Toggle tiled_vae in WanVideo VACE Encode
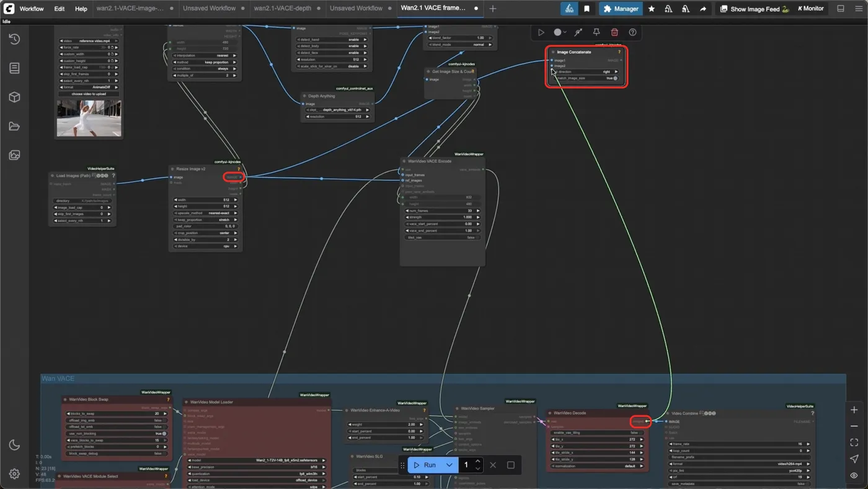The height and width of the screenshot is (489, 868). (x=443, y=238)
